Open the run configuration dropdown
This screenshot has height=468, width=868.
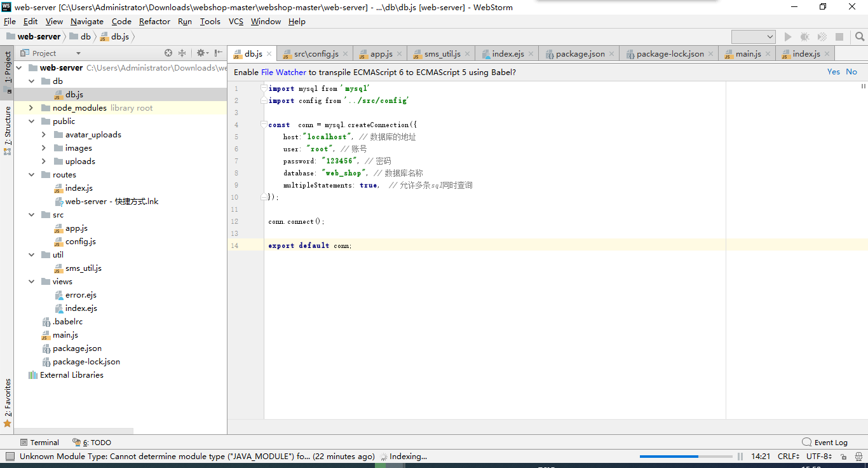(x=753, y=37)
